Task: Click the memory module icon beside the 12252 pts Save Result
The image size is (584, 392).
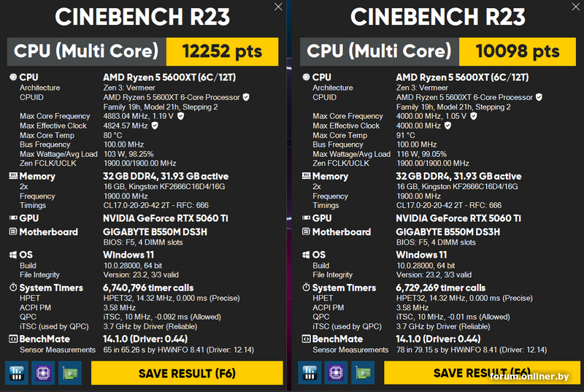Action: [16, 372]
